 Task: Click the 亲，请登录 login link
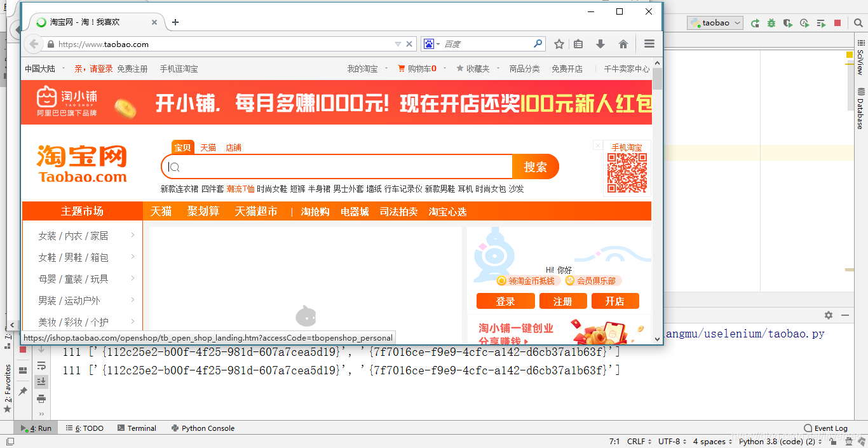[x=93, y=69]
